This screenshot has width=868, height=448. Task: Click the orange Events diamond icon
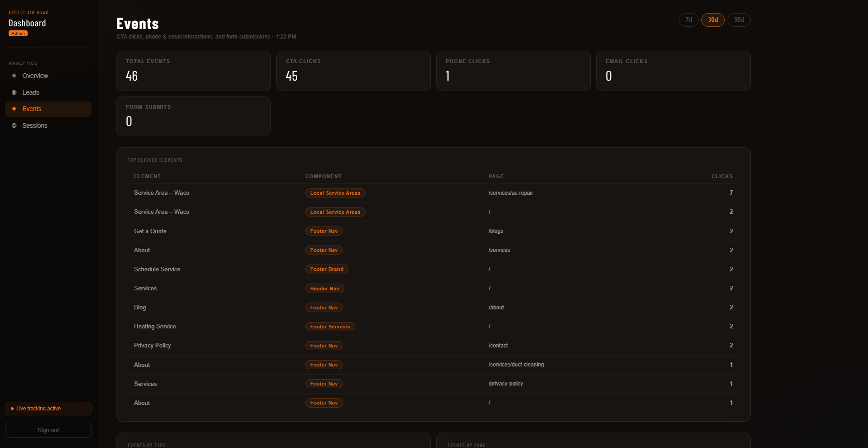click(x=14, y=109)
